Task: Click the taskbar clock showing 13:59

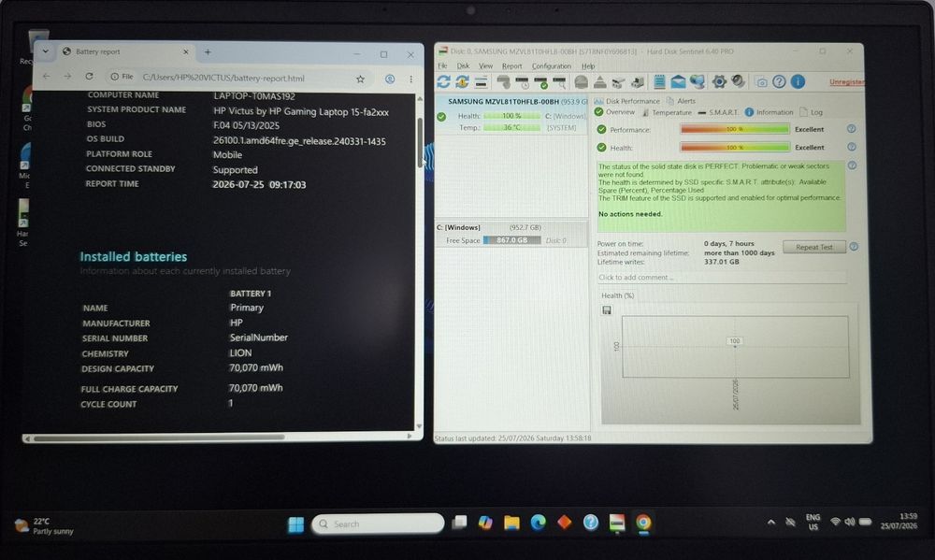Action: [x=899, y=521]
